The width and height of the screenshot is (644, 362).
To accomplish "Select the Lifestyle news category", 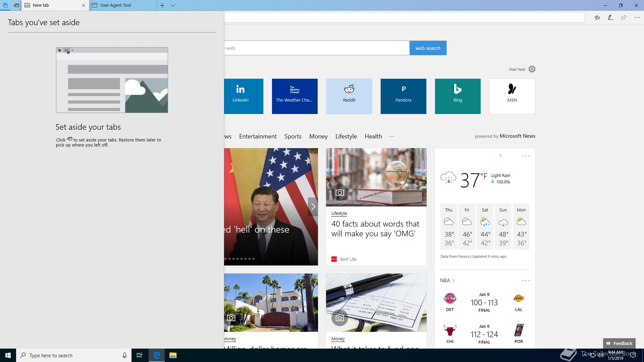I will click(x=346, y=136).
